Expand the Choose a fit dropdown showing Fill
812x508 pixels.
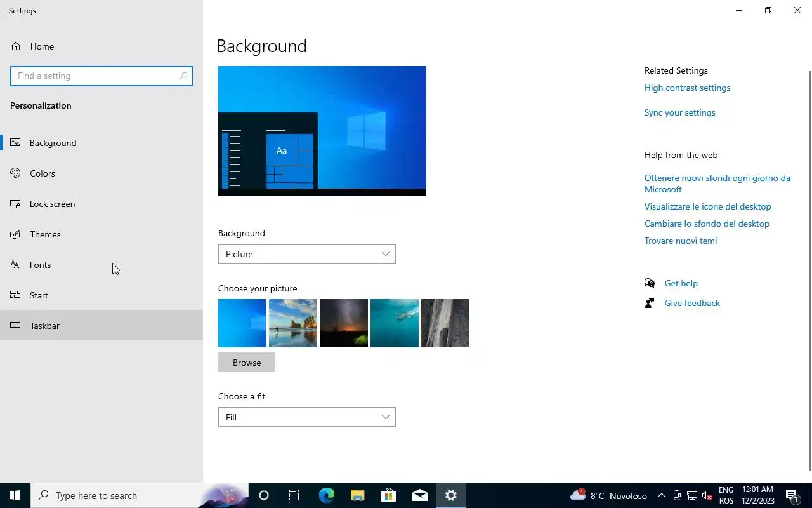click(306, 417)
